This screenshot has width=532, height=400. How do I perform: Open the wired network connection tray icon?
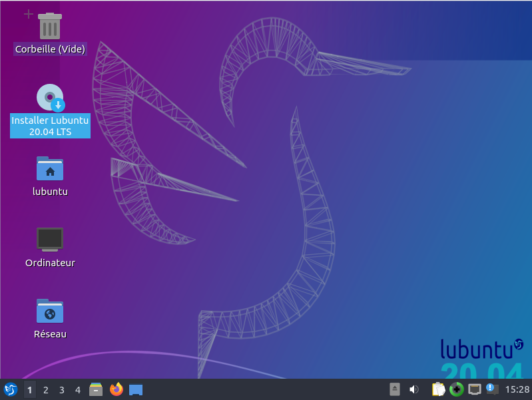pyautogui.click(x=474, y=389)
